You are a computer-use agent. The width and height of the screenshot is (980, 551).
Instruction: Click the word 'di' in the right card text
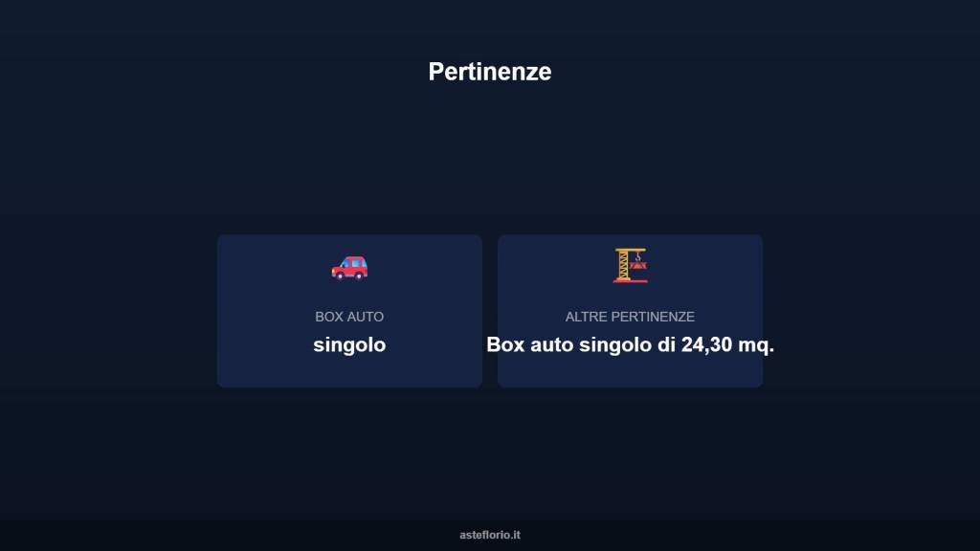(666, 345)
